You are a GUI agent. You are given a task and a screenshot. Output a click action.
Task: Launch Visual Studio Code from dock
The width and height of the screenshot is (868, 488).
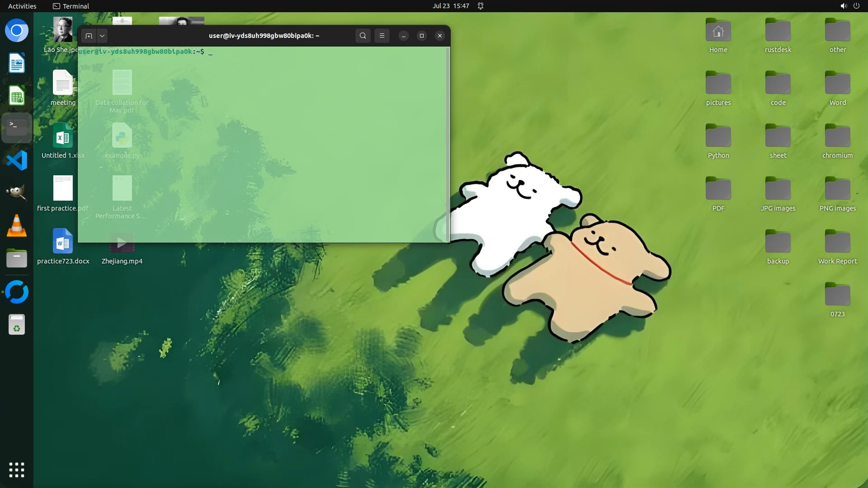click(17, 160)
